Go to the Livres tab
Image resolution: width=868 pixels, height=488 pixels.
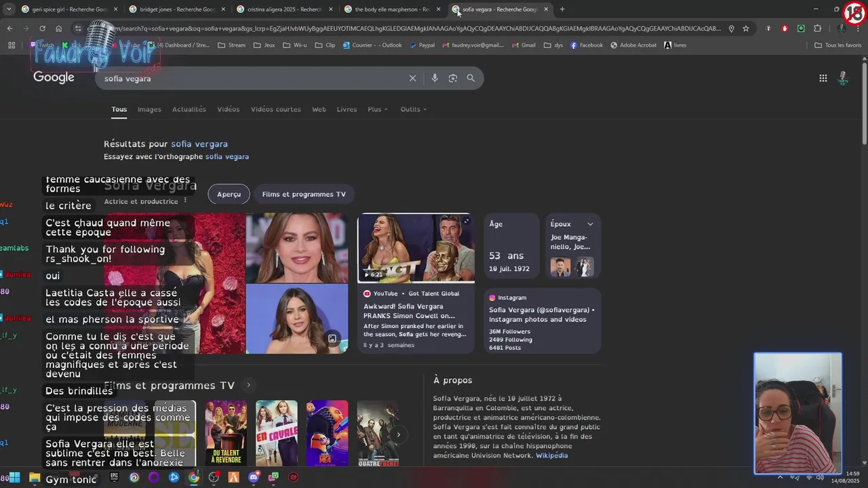pyautogui.click(x=347, y=109)
